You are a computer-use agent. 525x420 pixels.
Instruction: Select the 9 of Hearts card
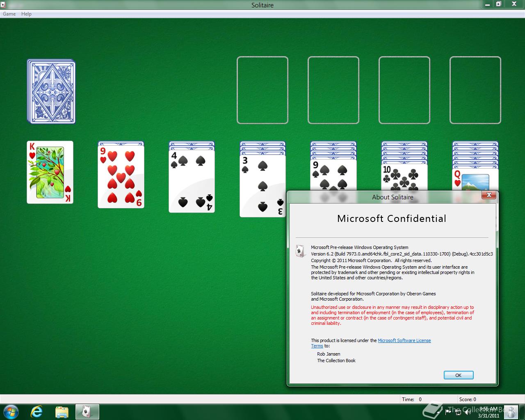coord(121,177)
